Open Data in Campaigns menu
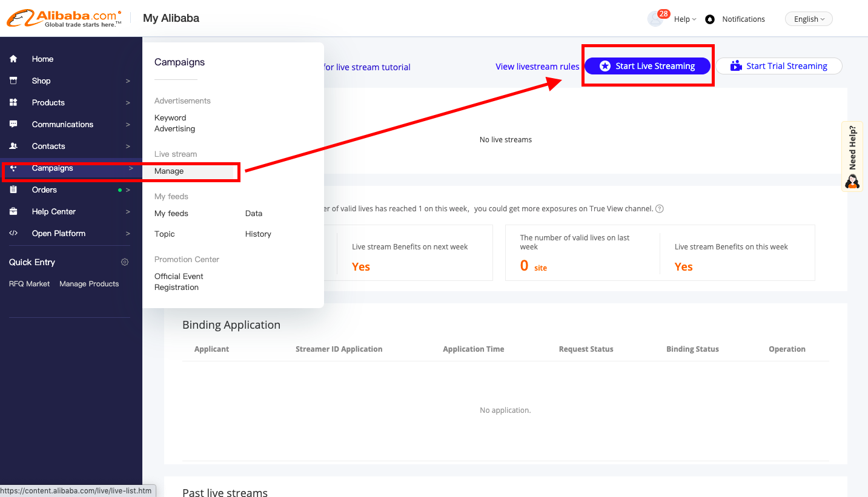Viewport: 868px width, 497px height. (x=254, y=214)
